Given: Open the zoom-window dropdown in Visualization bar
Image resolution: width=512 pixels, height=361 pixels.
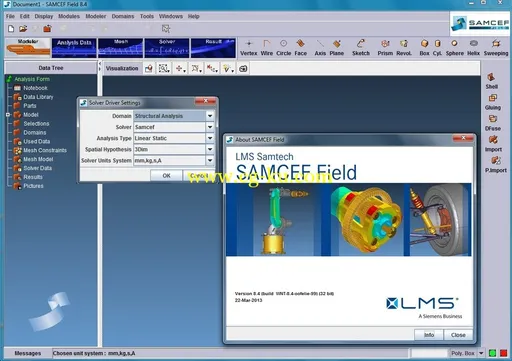Looking at the screenshot, I should pos(164,69).
